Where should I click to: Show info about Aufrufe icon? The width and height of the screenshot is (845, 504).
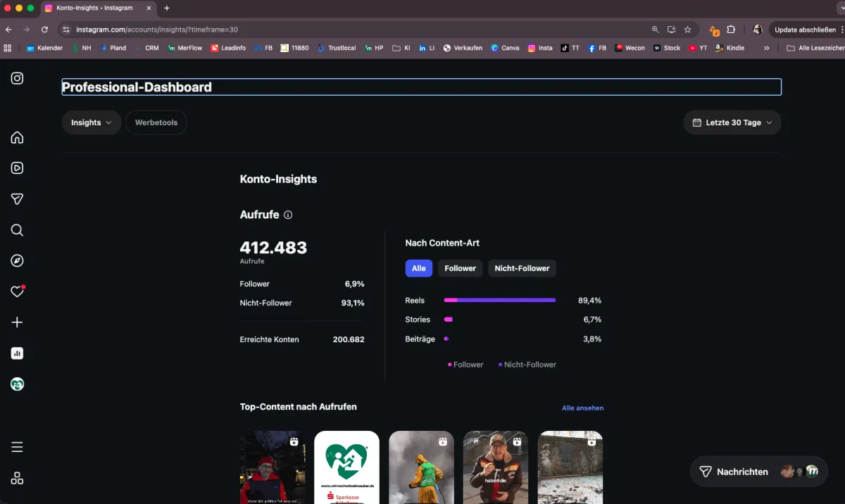click(288, 215)
